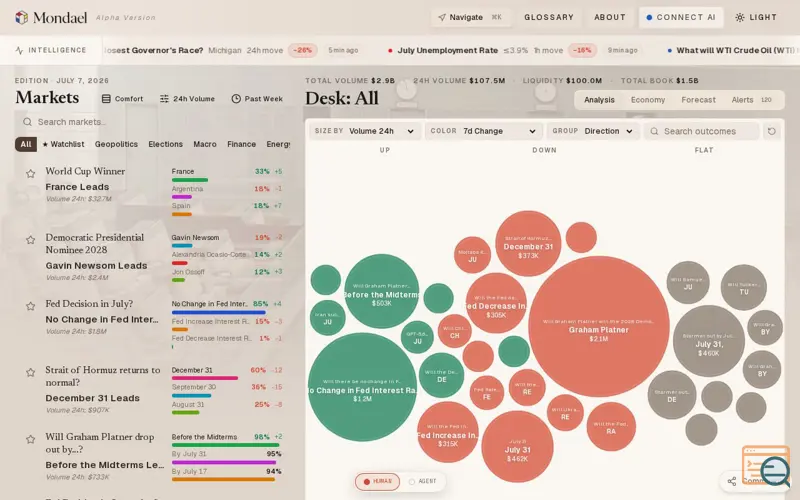Select the large Graham Platner $2.1M bubble

[598, 327]
